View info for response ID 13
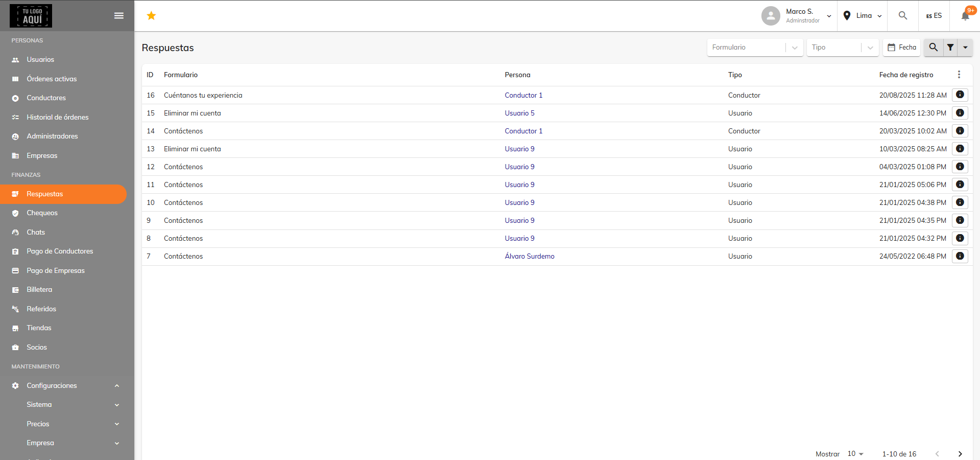 tap(960, 149)
